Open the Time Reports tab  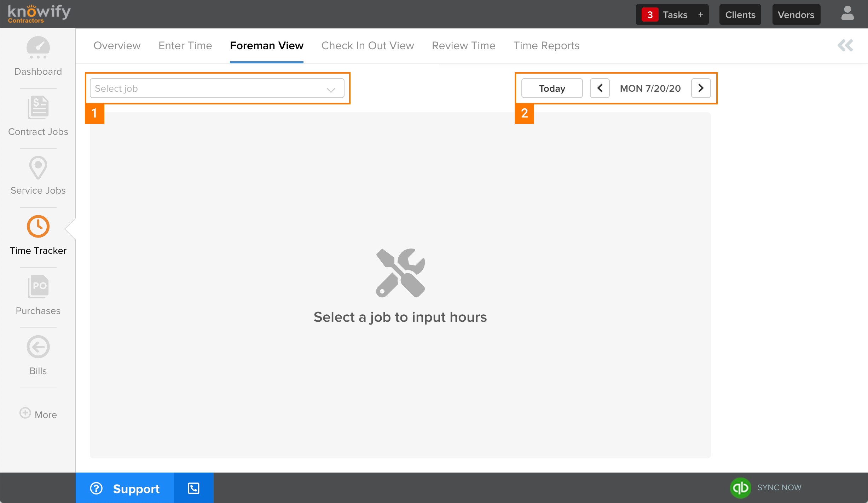(546, 46)
